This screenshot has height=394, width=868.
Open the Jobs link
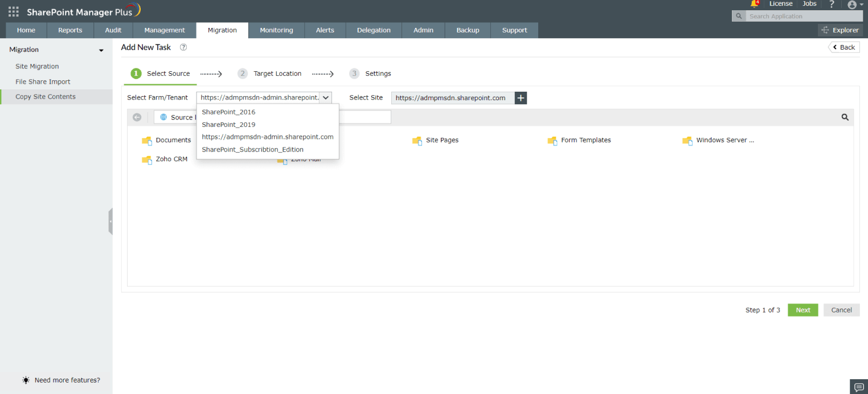pyautogui.click(x=809, y=4)
